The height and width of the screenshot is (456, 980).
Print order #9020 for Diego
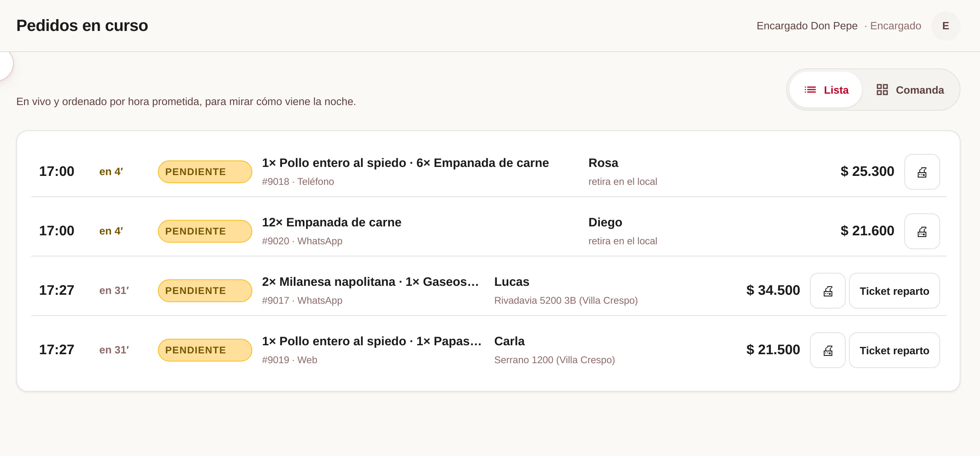pos(922,231)
